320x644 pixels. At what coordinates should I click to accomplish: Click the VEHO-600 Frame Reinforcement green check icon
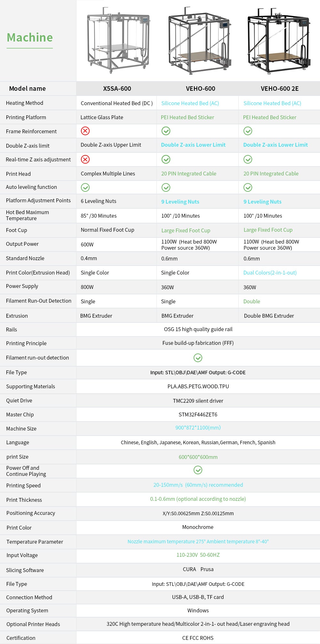(166, 131)
